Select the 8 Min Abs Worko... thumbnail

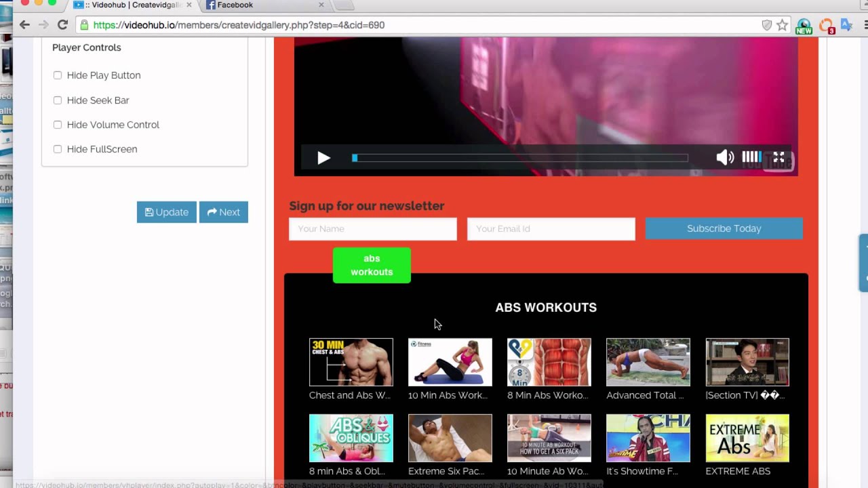(549, 362)
